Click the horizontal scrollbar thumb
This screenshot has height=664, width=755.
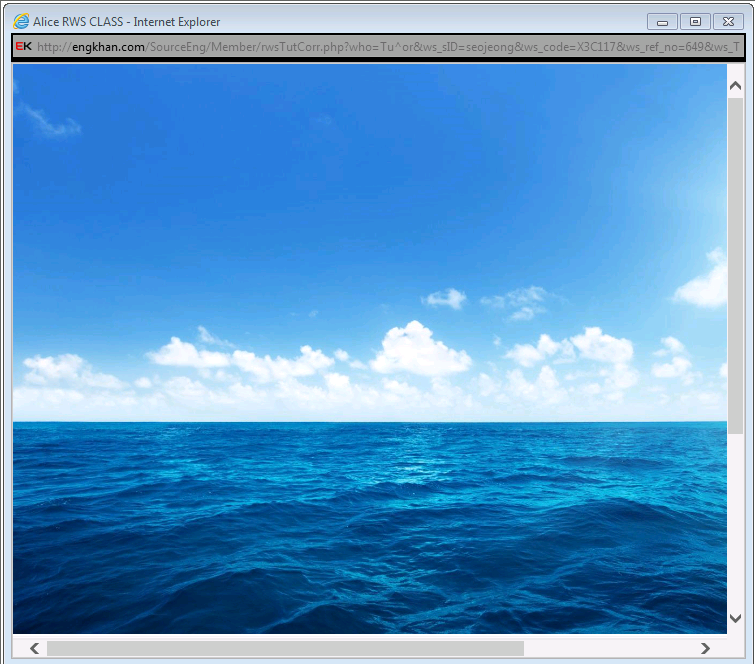tap(285, 649)
